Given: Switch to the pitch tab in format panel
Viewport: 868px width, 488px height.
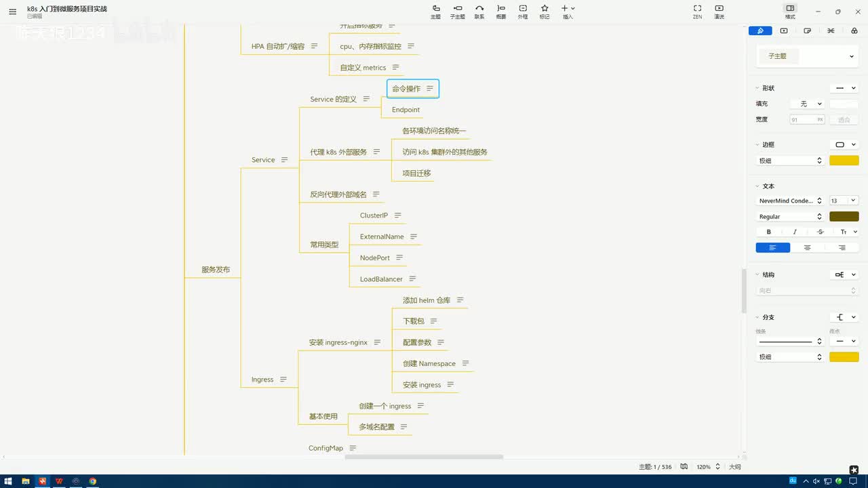Looking at the screenshot, I should click(x=784, y=30).
